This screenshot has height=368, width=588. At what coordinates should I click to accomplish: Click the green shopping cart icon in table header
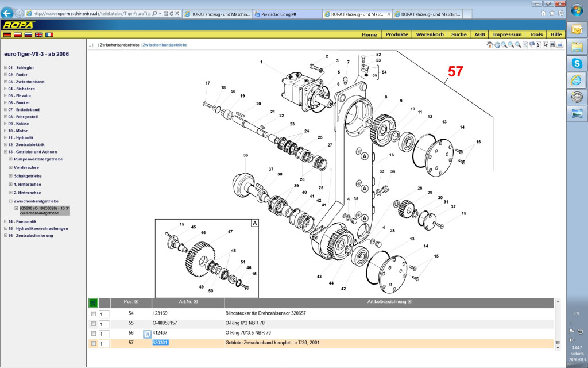pos(93,302)
